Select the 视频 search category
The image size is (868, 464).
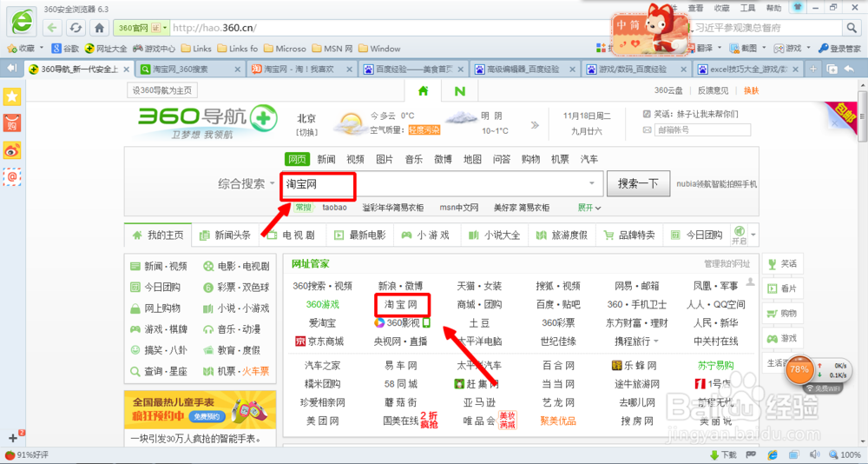[x=355, y=159]
